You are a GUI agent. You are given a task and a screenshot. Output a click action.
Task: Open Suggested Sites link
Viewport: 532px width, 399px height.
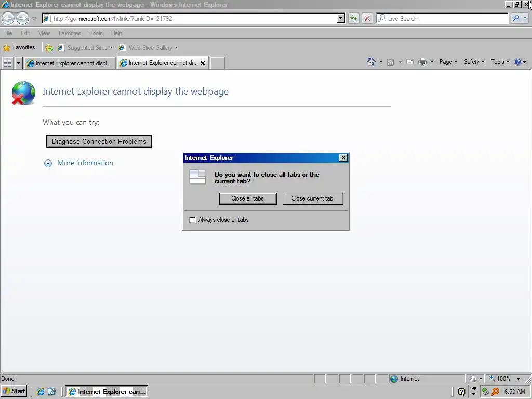(x=85, y=48)
